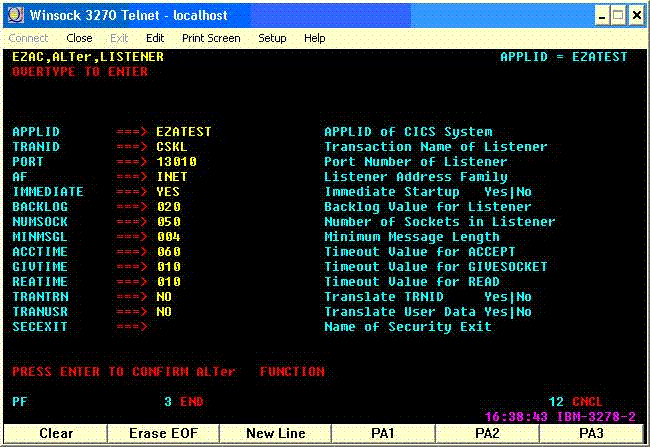Click the TRANUSR field showing NO

164,311
